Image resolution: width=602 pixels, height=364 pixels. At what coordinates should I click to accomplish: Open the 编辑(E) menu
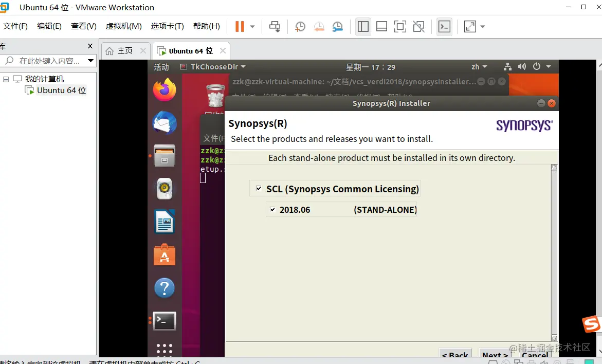click(x=49, y=26)
